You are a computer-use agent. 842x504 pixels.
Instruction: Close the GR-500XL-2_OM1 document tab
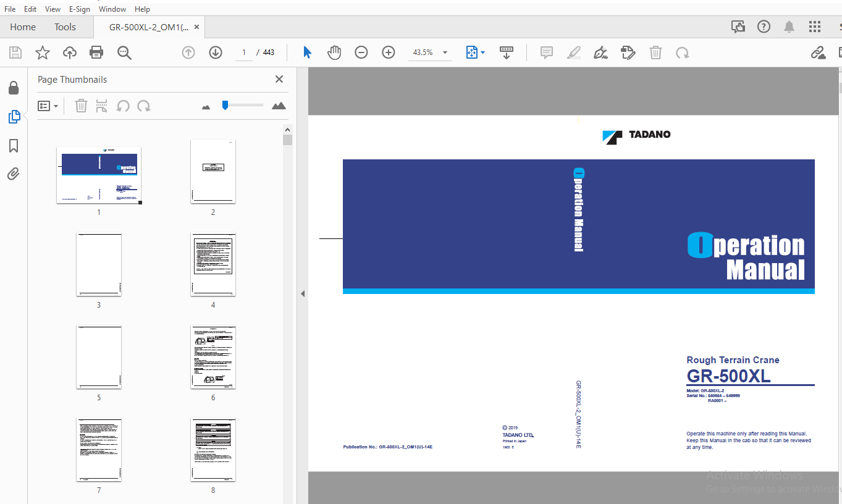197,27
